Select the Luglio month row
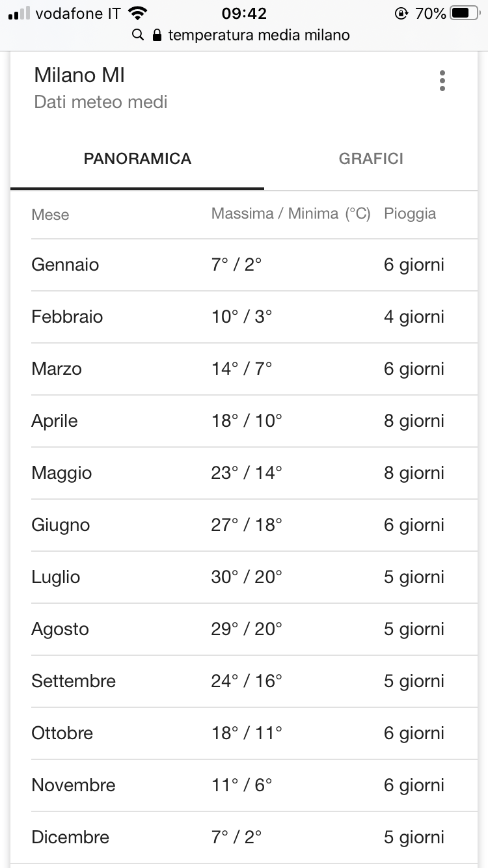 click(254, 577)
